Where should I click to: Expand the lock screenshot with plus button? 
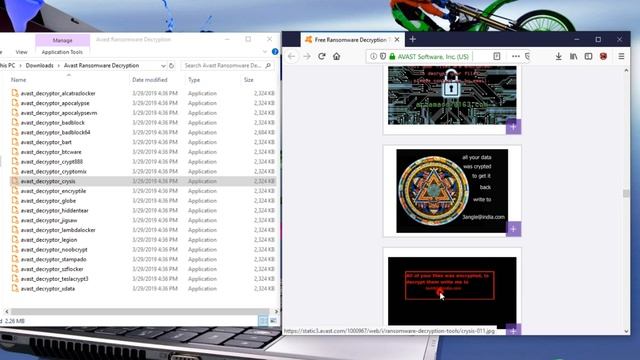click(x=513, y=127)
